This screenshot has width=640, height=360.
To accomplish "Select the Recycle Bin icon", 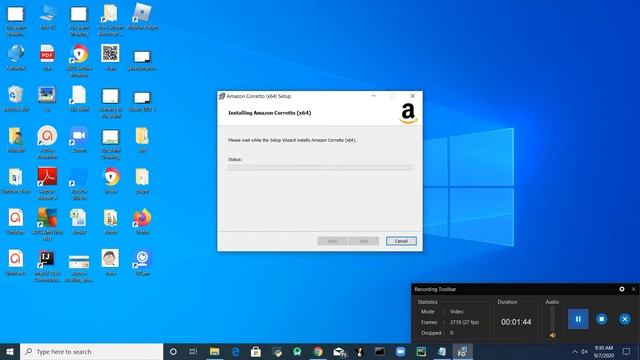I will (16, 98).
